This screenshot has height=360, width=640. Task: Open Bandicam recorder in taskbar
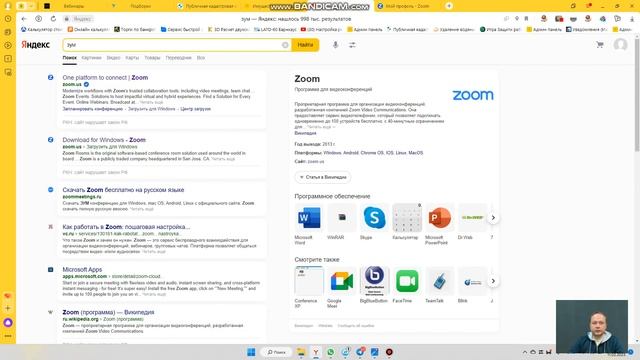point(389,352)
